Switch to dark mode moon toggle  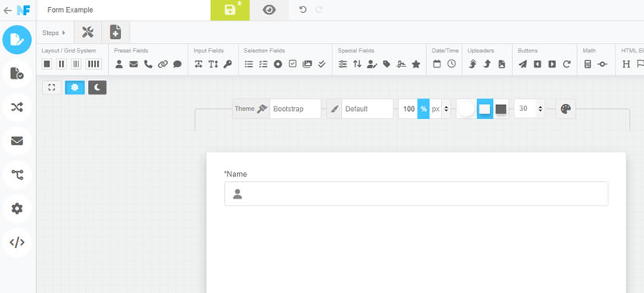click(x=97, y=87)
